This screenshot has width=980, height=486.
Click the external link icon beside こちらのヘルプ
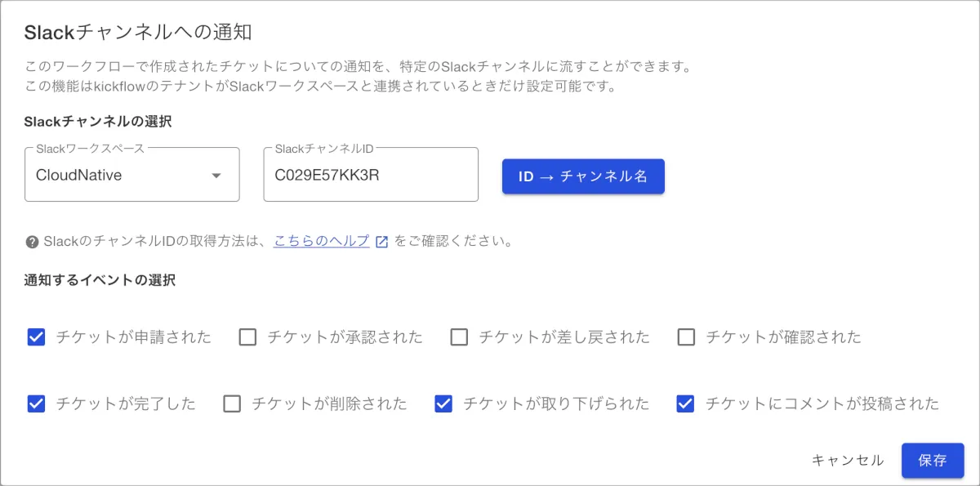click(x=381, y=242)
